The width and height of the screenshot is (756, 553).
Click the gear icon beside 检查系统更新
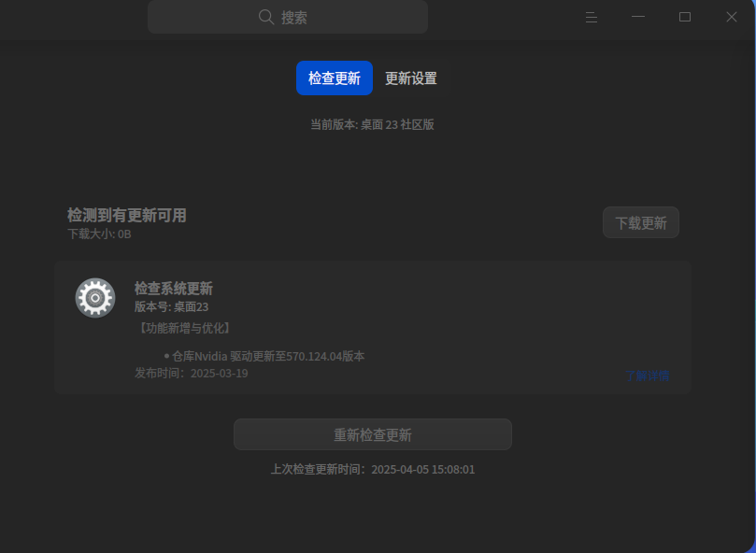pos(95,298)
